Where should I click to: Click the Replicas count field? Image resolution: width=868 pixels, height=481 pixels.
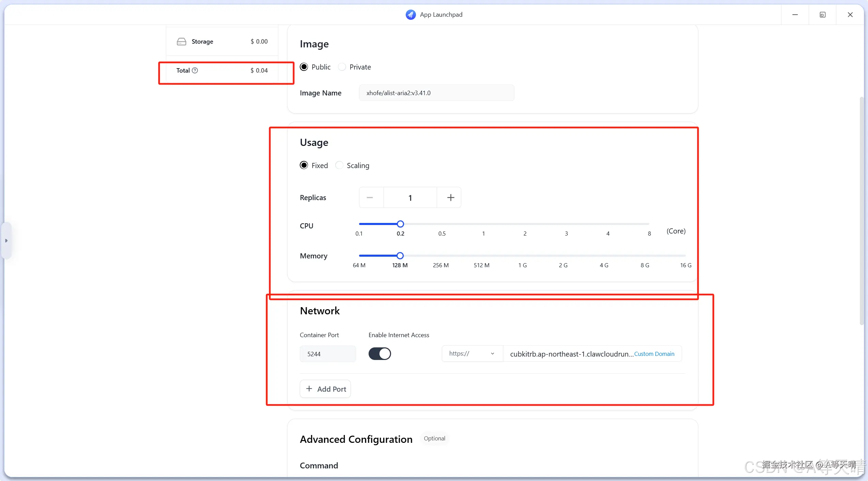point(410,198)
